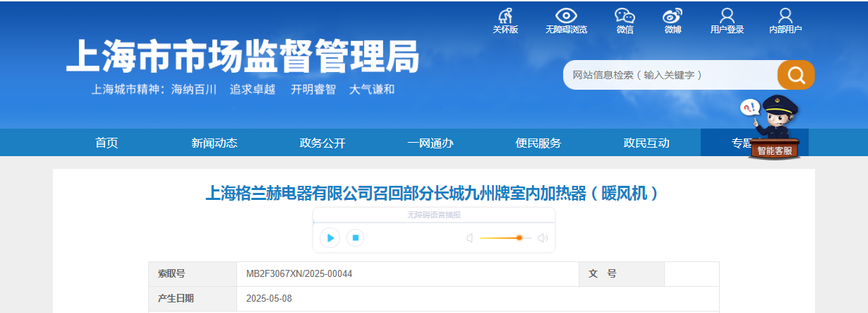Open the 智能客服 police mascot assistant
This screenshot has width=868, height=313.
(774, 127)
